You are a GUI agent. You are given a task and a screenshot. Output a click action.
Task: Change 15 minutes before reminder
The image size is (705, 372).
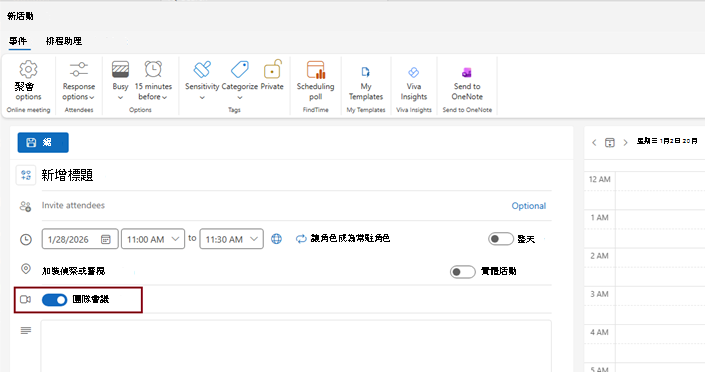coord(153,81)
